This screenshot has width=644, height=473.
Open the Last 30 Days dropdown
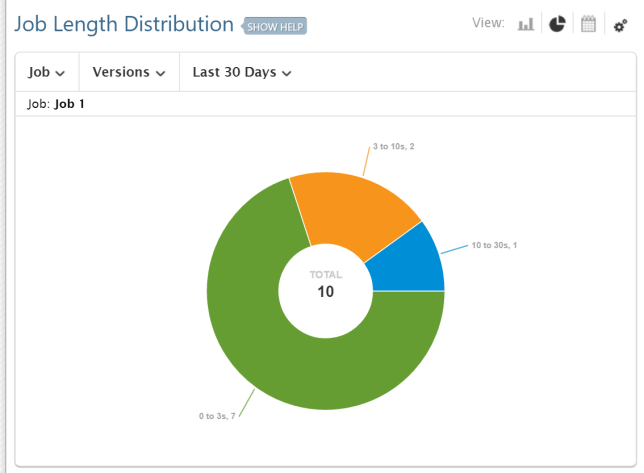(x=242, y=72)
